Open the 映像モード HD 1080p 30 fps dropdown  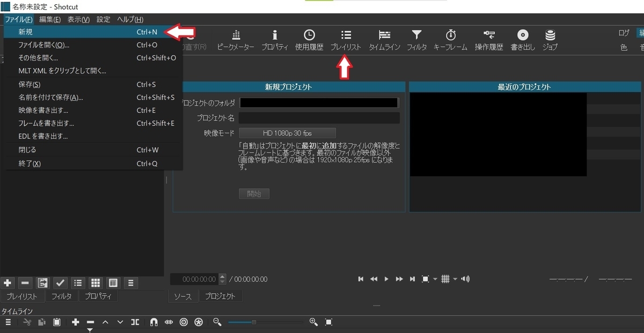click(288, 133)
